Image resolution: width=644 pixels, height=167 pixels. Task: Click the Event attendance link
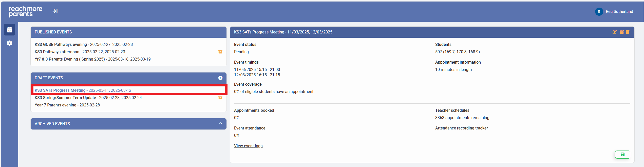pos(250,128)
